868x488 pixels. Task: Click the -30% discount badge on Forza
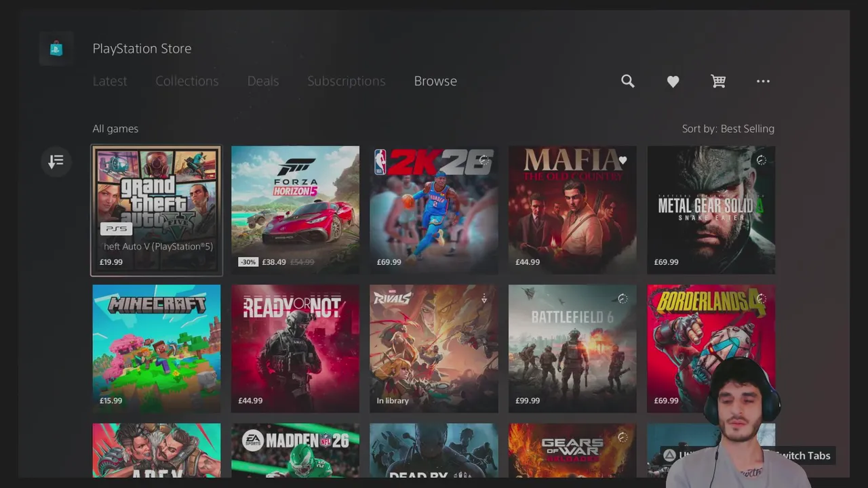point(248,262)
